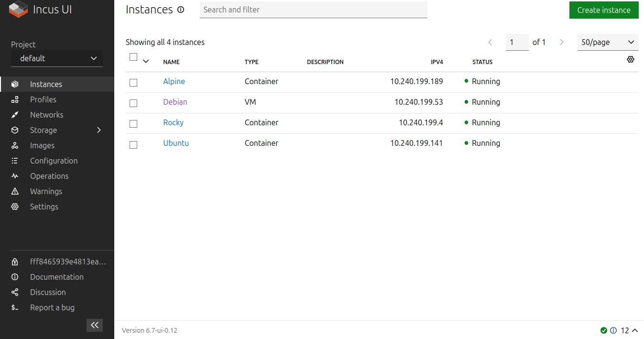This screenshot has height=339, width=644.
Task: Click Running status in Ubuntu row
Action: pyautogui.click(x=486, y=143)
